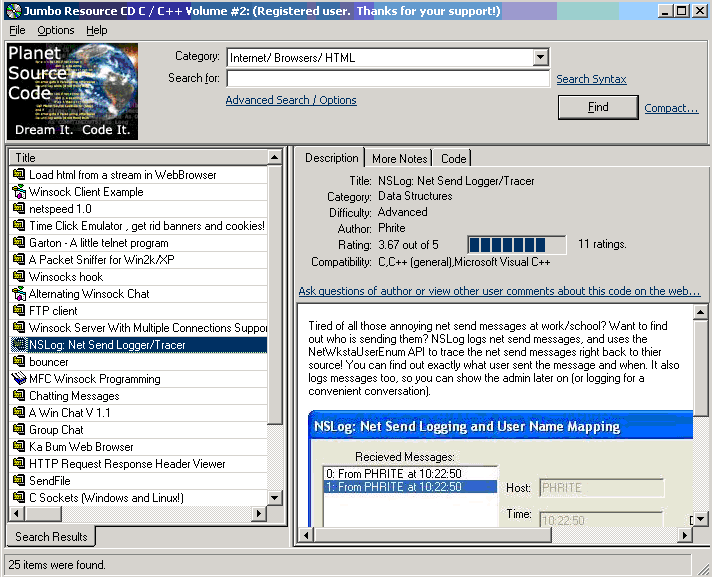Click the Title column header
712x577 pixels.
pyautogui.click(x=138, y=158)
